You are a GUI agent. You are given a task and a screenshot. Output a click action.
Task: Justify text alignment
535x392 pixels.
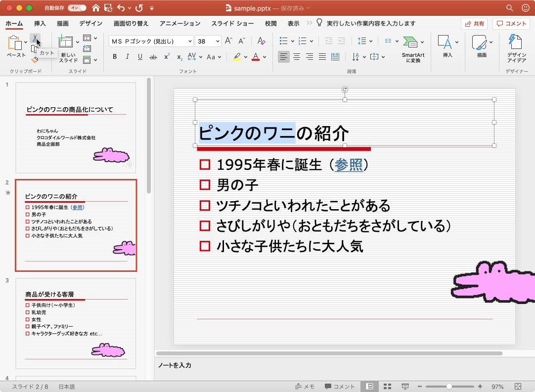tap(322, 57)
